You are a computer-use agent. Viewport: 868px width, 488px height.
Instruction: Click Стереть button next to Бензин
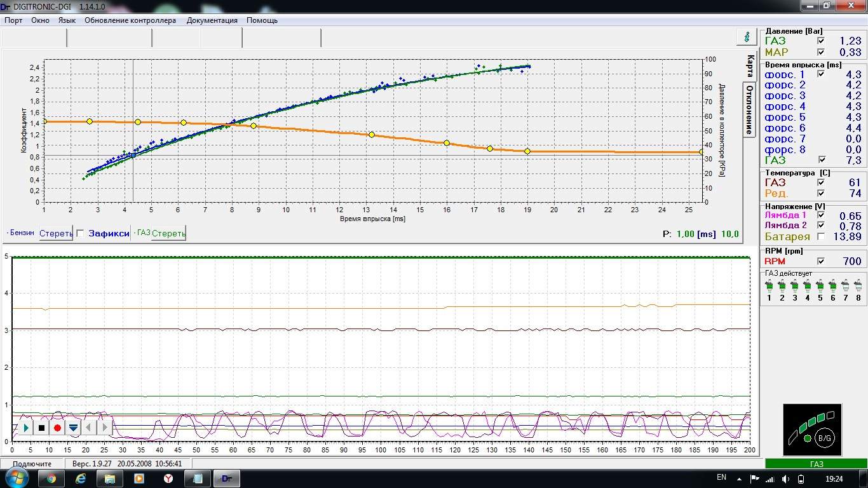click(55, 233)
